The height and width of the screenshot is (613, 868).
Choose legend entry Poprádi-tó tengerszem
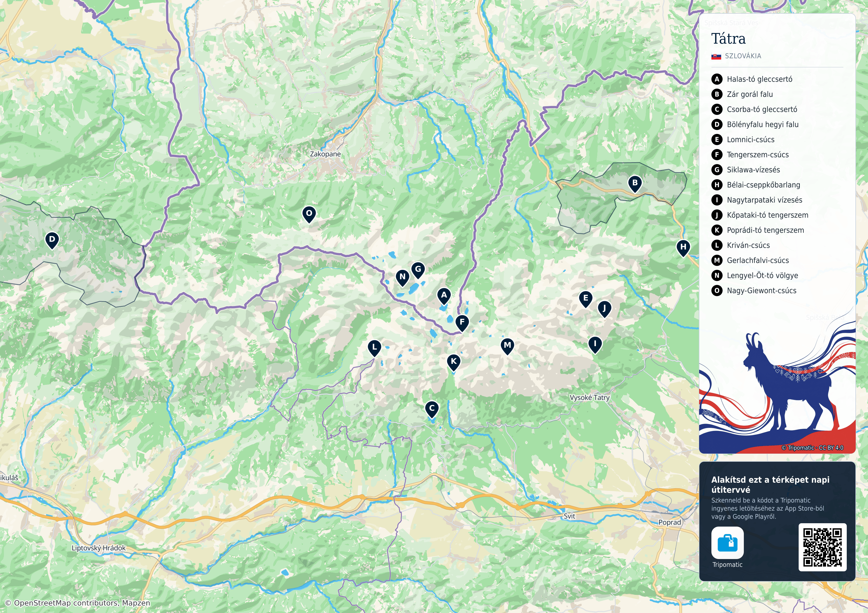click(x=758, y=230)
